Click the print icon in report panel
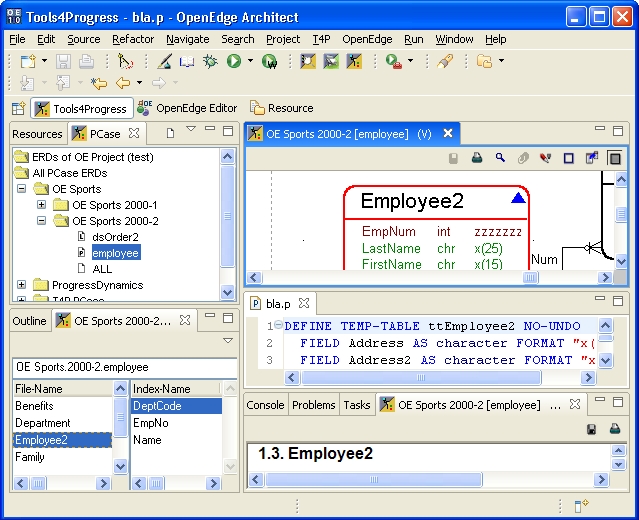Screen dimensions: 639x520 [615, 429]
